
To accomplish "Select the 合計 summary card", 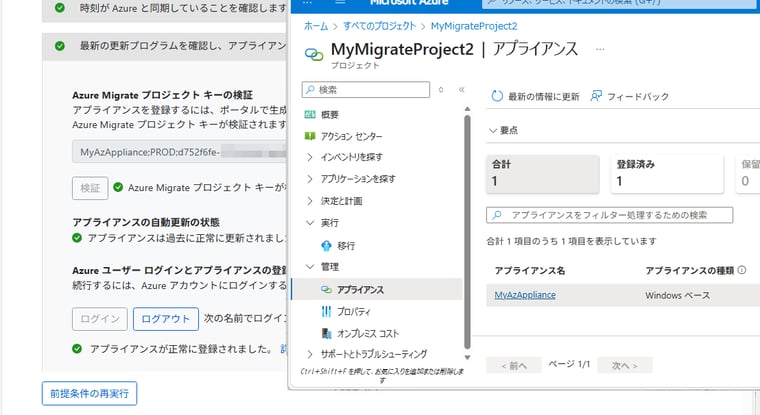I will (543, 174).
